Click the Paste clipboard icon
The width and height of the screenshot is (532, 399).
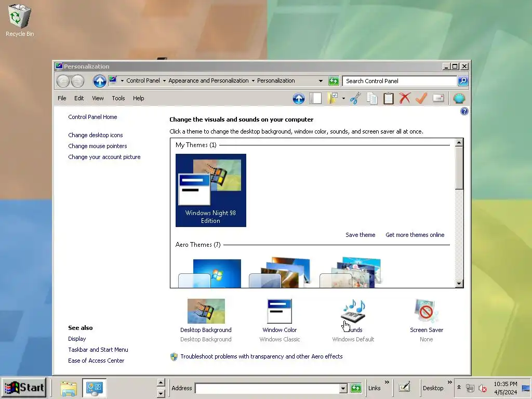pos(389,98)
